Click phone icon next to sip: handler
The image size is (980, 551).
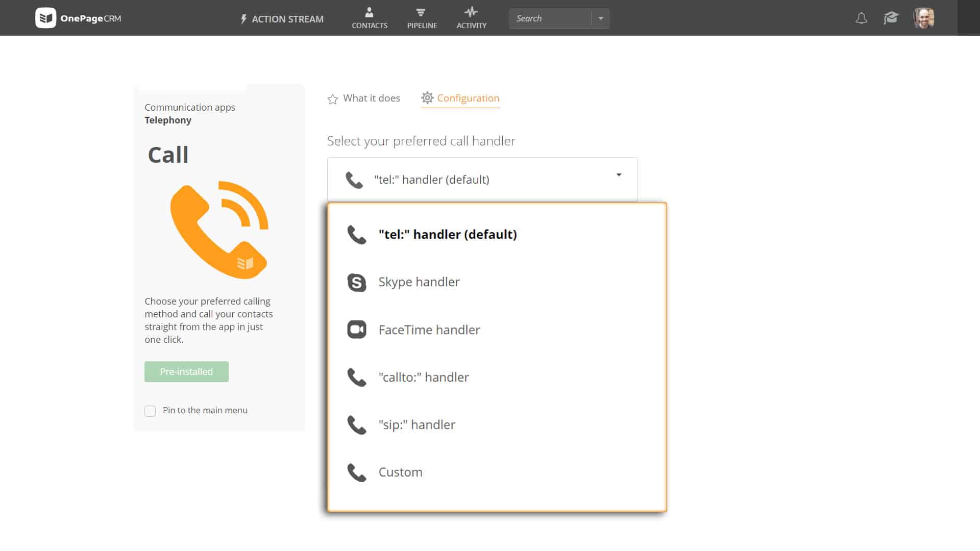357,425
